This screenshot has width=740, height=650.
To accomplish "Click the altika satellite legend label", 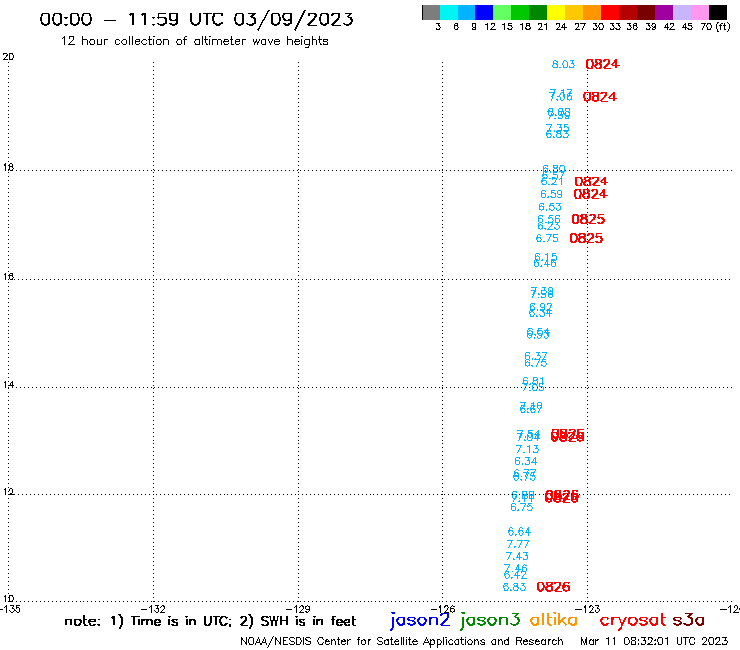I will coord(554,620).
